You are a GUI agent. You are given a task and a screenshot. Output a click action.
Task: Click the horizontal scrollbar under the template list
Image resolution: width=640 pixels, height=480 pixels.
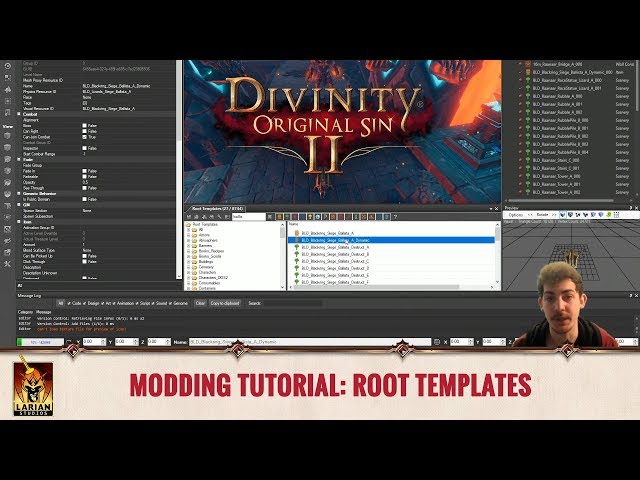(376, 287)
